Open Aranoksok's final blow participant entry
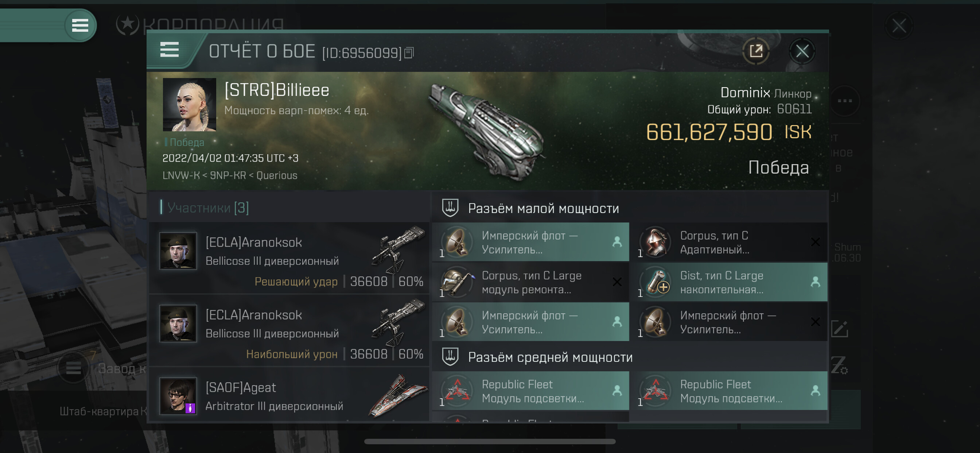This screenshot has height=453, width=980. tap(289, 258)
